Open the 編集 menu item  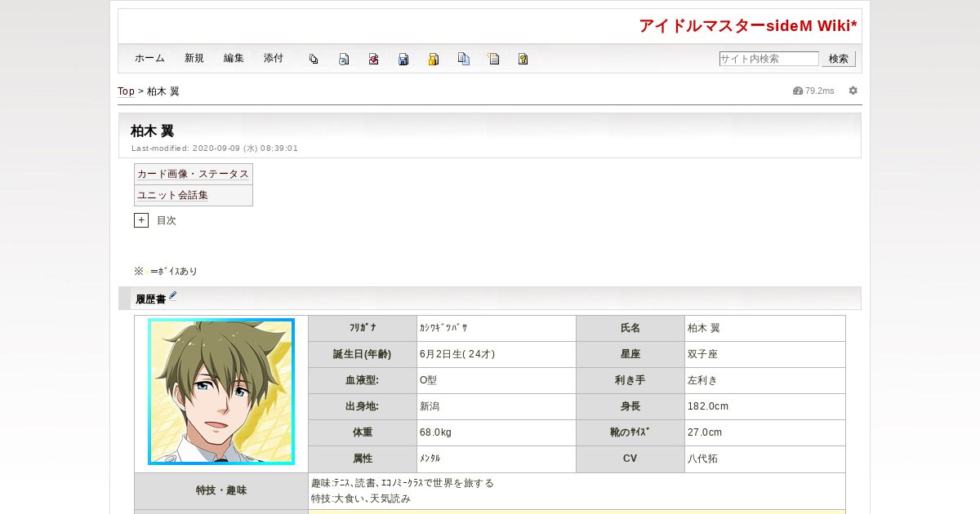tap(234, 59)
